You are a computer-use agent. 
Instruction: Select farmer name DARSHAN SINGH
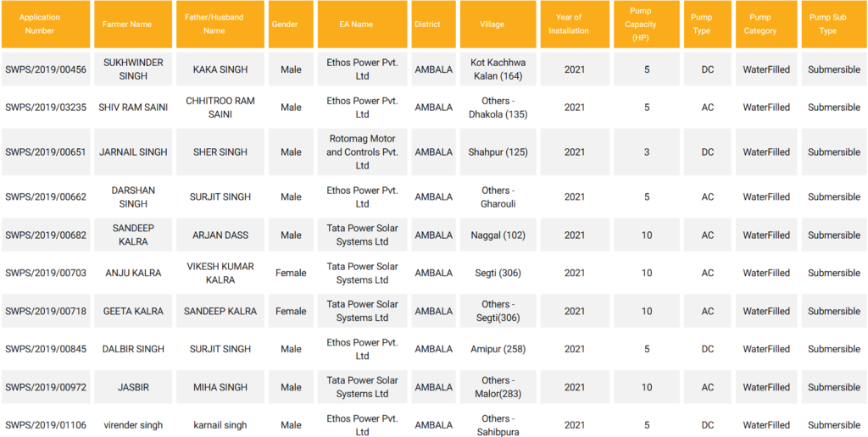(133, 197)
